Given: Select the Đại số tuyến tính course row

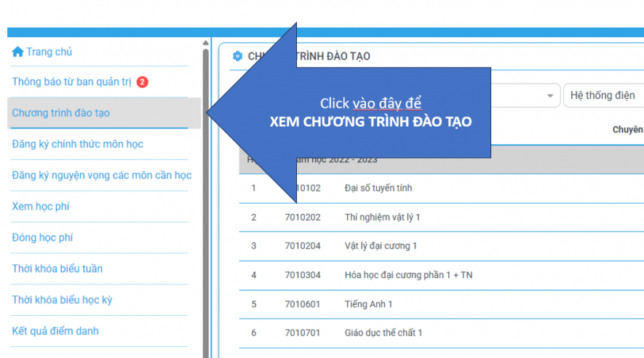Looking at the screenshot, I should 378,188.
